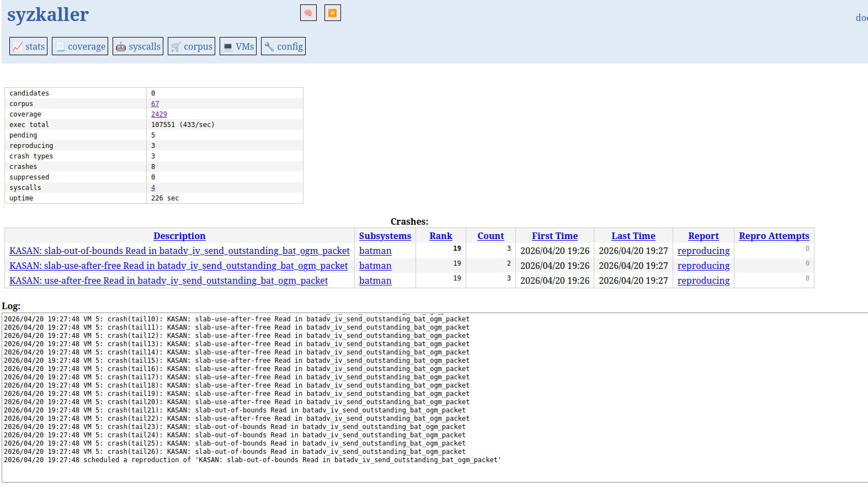
Task: Click the 'Crashes:' table caption
Action: pyautogui.click(x=409, y=221)
